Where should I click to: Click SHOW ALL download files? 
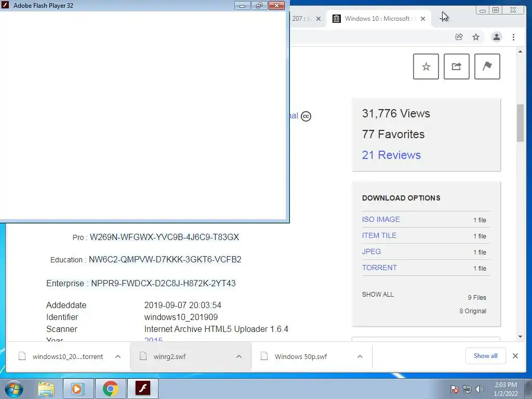coord(378,295)
